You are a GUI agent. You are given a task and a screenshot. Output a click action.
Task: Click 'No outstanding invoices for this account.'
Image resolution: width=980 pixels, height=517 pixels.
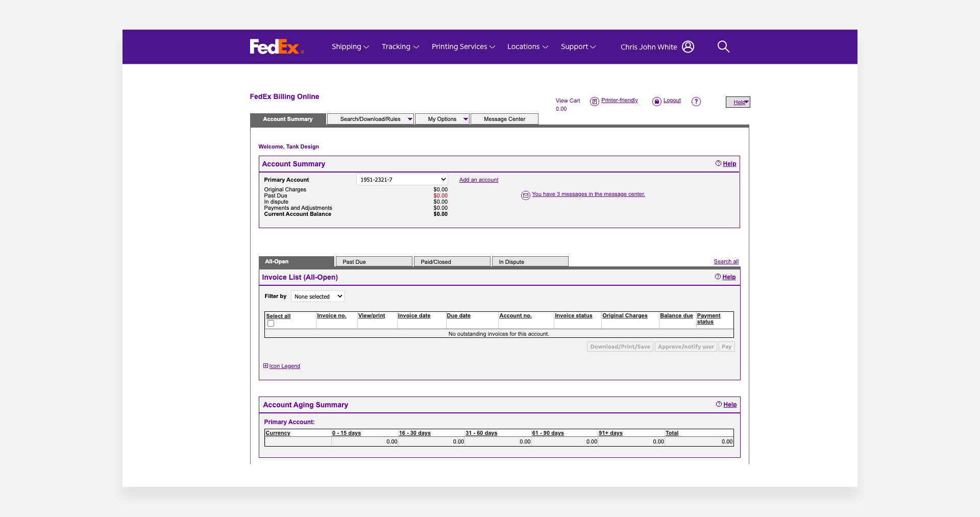coord(499,334)
